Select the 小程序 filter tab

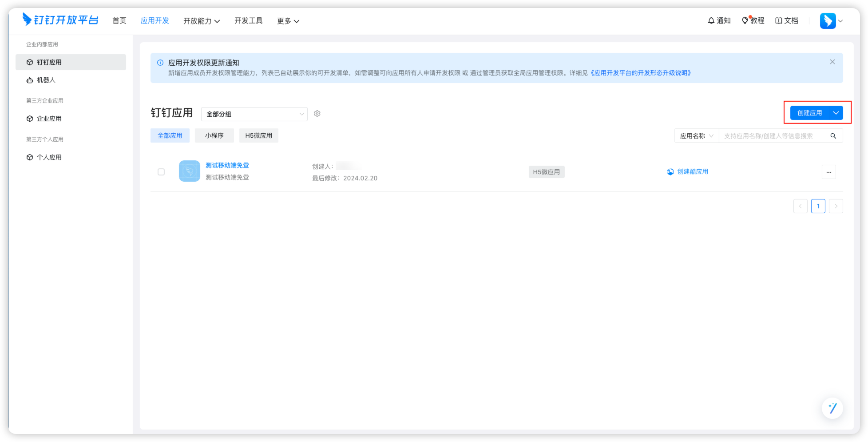tap(214, 135)
